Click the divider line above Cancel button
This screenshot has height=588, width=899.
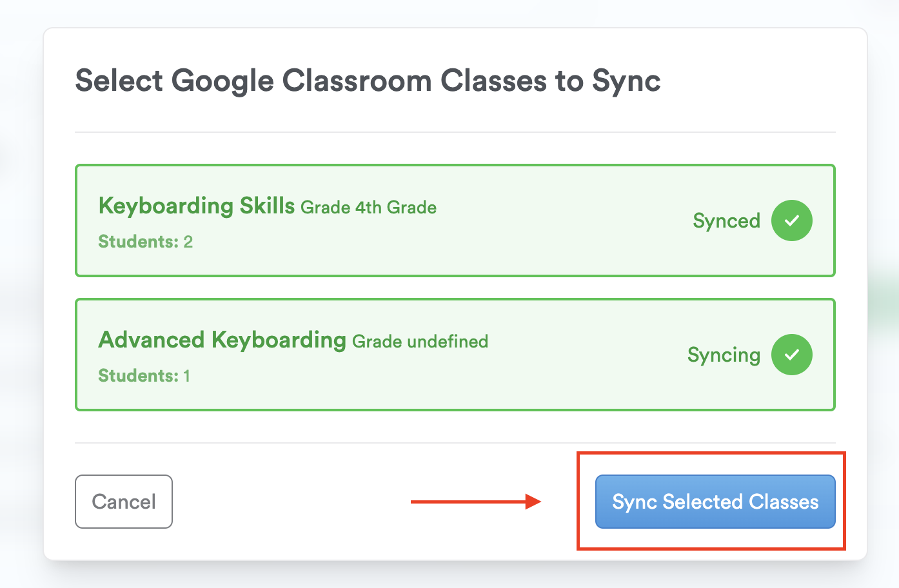click(455, 443)
